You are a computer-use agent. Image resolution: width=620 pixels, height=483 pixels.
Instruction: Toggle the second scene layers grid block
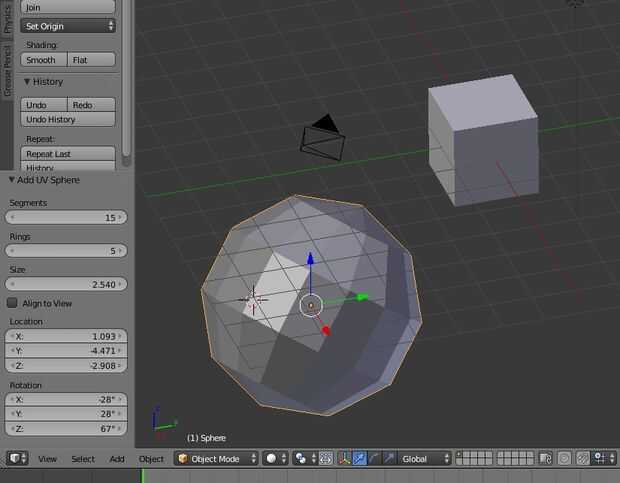515,458
